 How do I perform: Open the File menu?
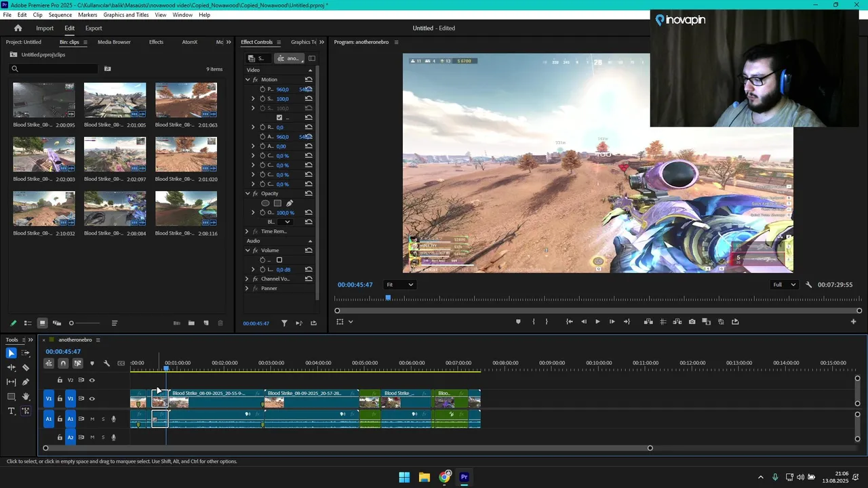coord(7,15)
